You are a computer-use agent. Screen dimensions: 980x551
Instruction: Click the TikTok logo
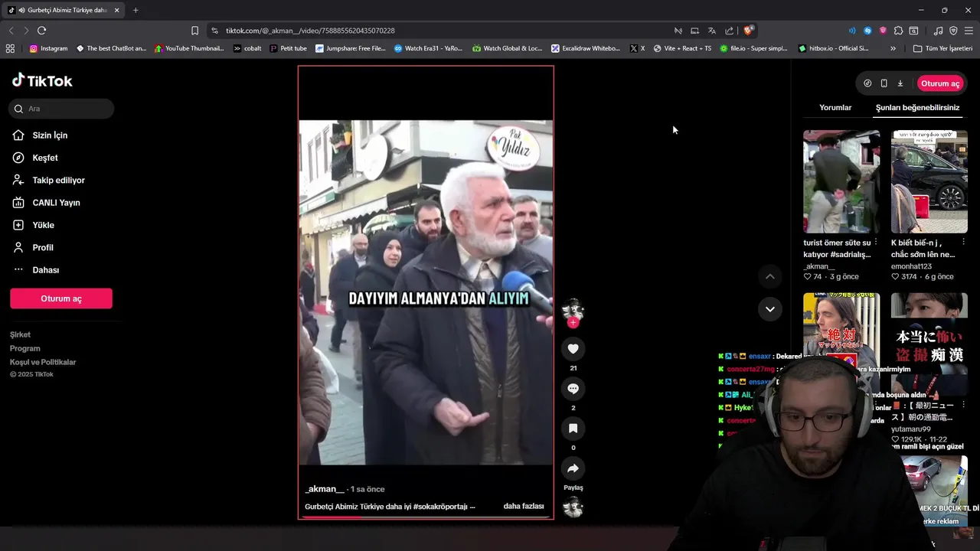tap(42, 80)
